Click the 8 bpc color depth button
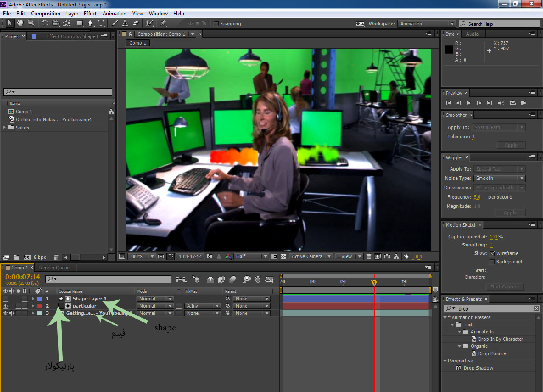Image resolution: width=543 pixels, height=392 pixels. coord(40,257)
